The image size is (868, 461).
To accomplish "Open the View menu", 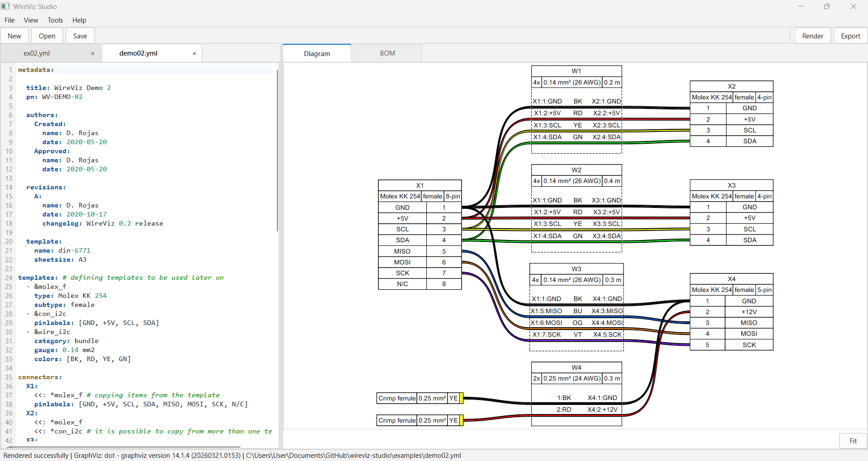I will tap(30, 20).
